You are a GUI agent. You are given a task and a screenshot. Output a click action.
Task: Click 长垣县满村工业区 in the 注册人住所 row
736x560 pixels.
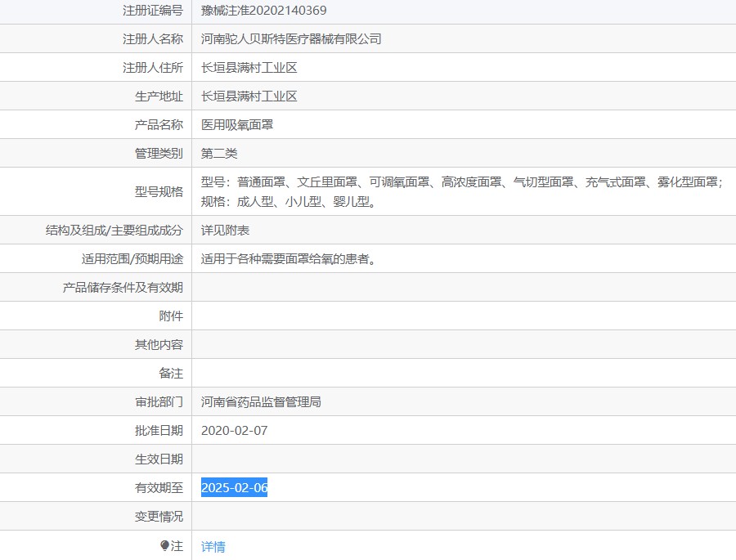click(x=249, y=68)
